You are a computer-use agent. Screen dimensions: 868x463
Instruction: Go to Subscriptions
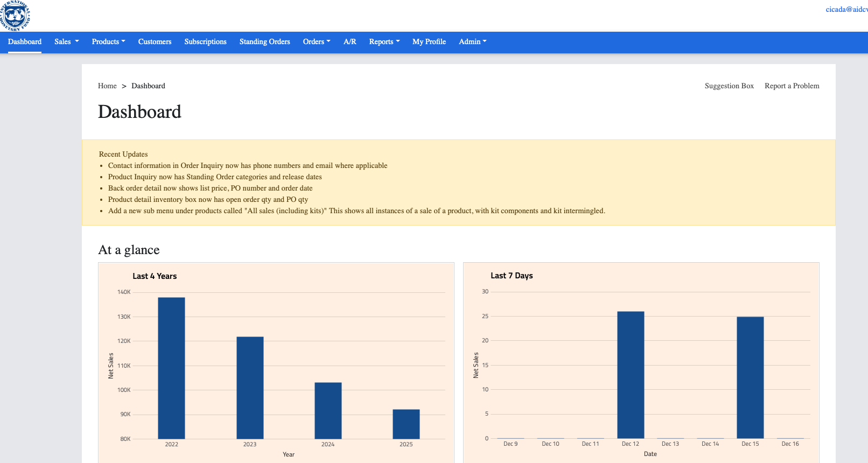tap(205, 41)
